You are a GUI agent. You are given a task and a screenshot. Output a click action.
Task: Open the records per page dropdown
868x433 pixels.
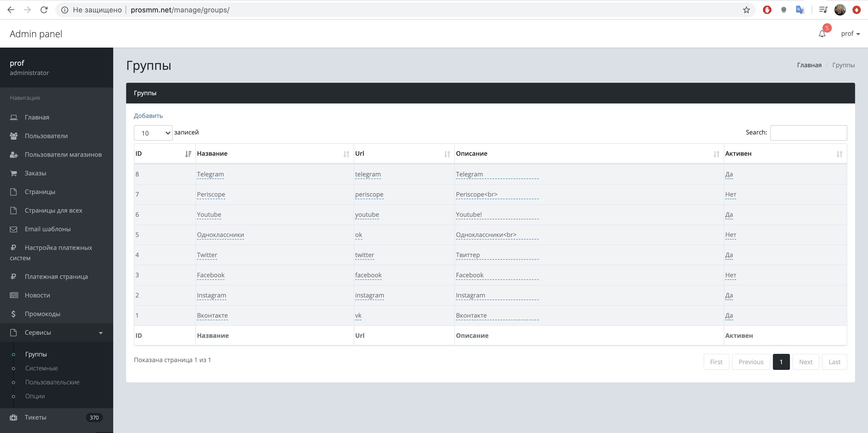pos(153,133)
